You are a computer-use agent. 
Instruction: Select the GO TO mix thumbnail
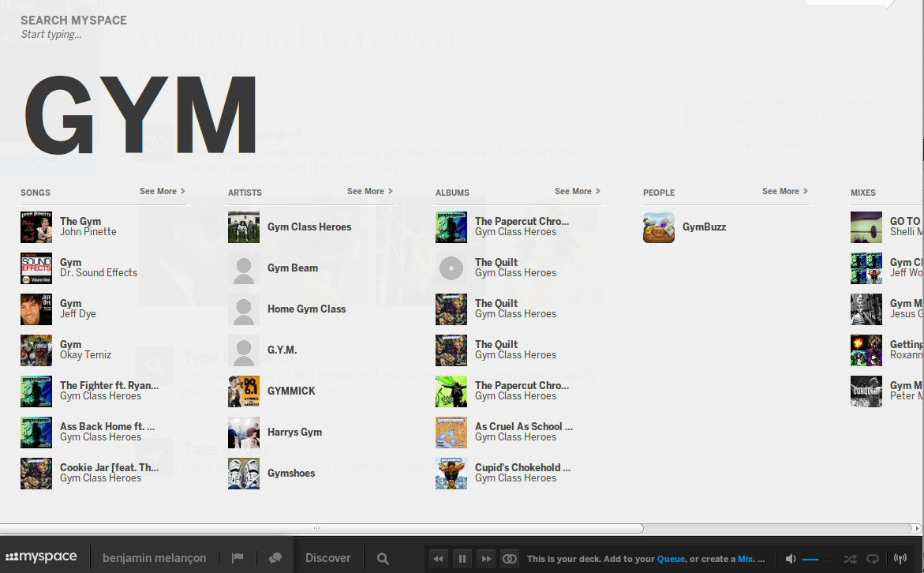tap(866, 227)
